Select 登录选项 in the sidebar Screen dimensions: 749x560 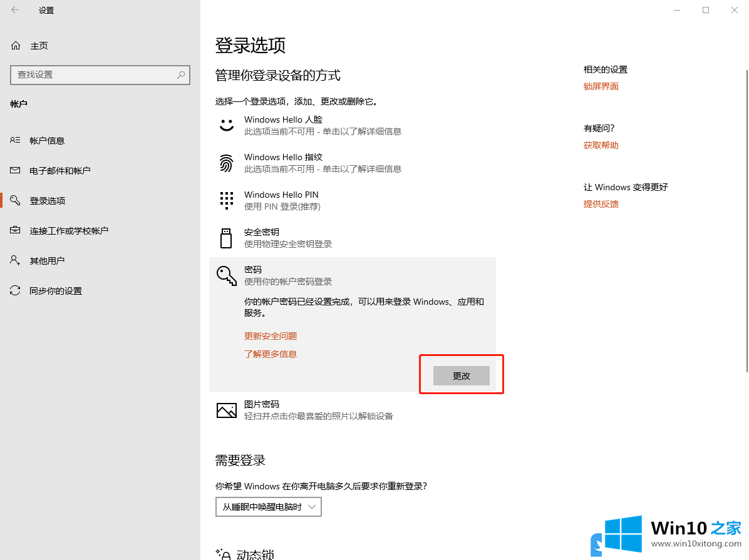click(48, 201)
